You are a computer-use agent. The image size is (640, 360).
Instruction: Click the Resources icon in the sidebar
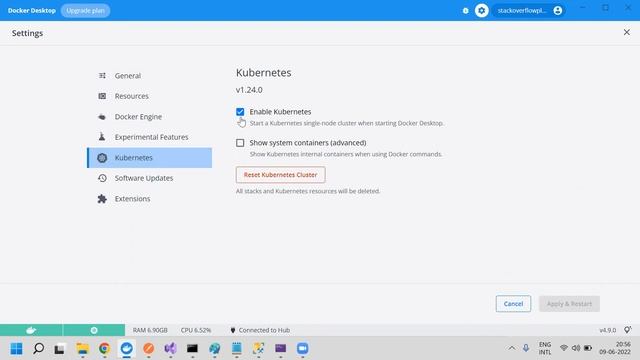click(x=102, y=96)
